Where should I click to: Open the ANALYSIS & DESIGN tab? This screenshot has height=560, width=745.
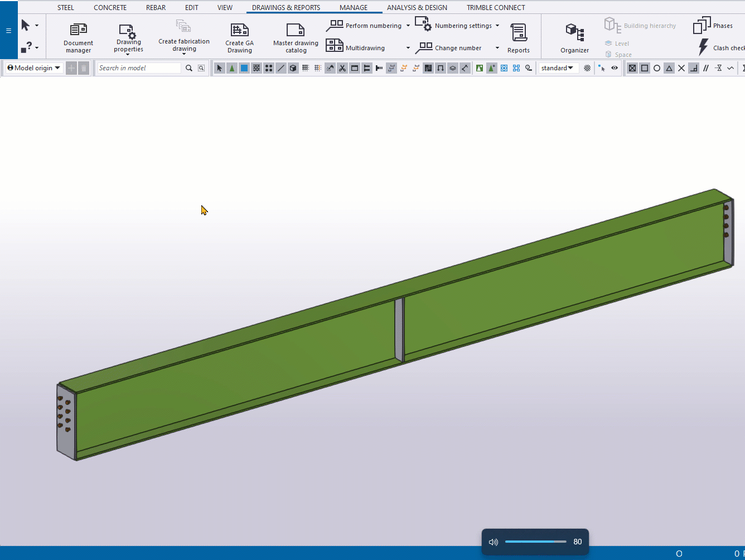point(417,8)
